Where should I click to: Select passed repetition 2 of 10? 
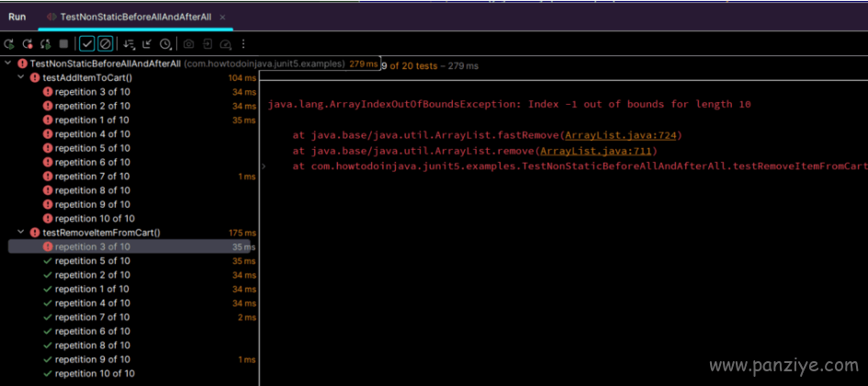93,275
